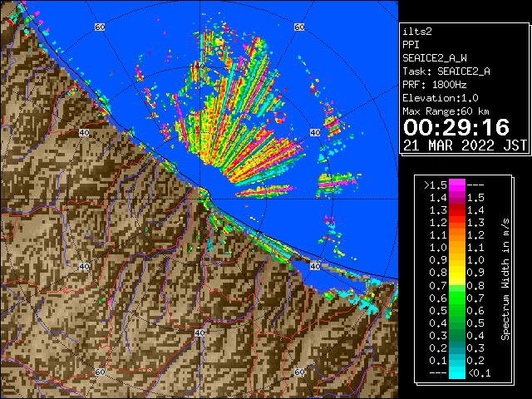
Task: Click the ">1.5" legend label
Action: [436, 185]
